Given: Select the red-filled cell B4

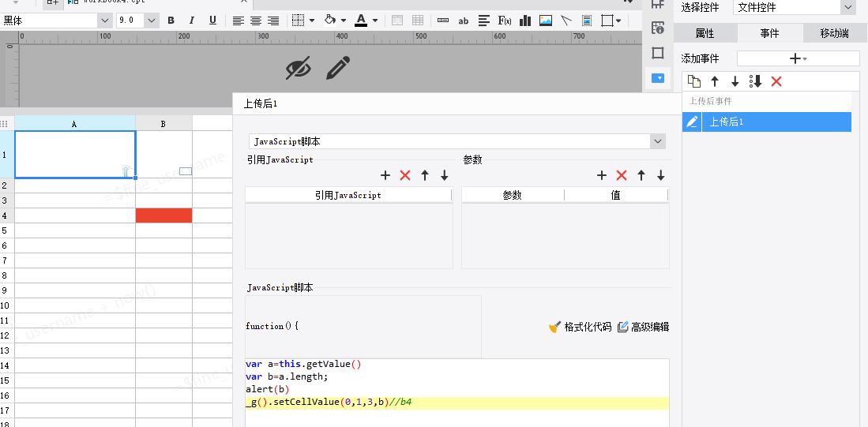Looking at the screenshot, I should [x=163, y=215].
